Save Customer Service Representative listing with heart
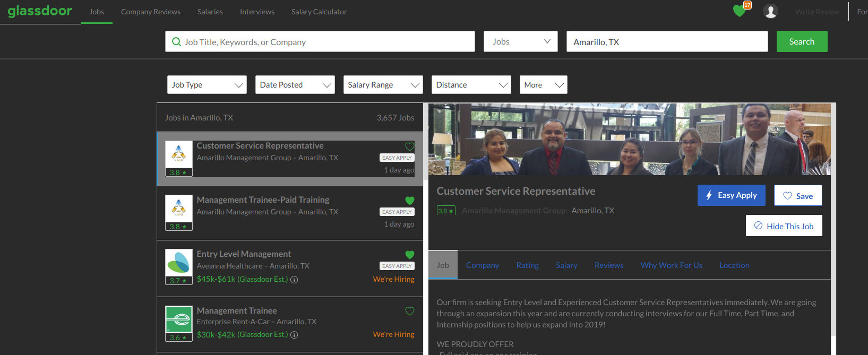Viewport: 868px width, 355px height. pos(410,146)
